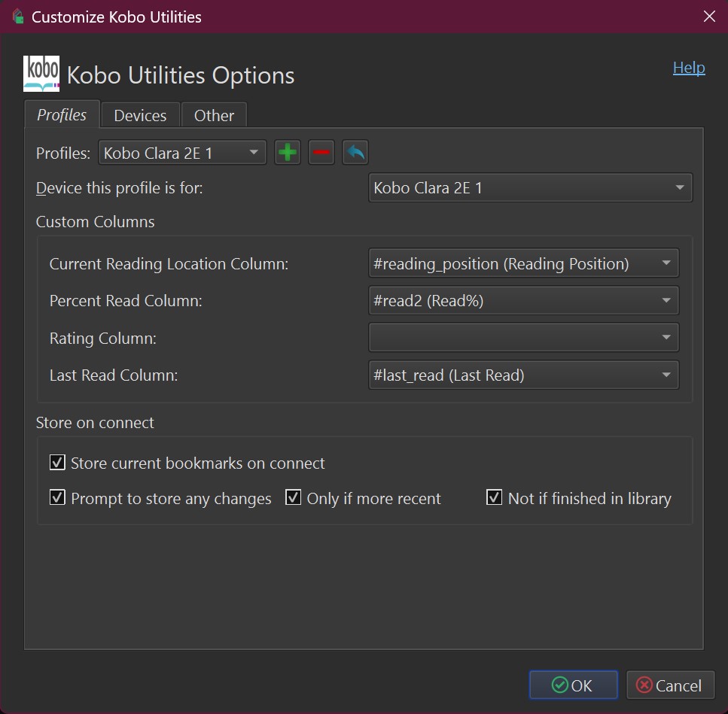This screenshot has width=728, height=714.
Task: Click the Kobo logo icon
Action: [x=41, y=74]
